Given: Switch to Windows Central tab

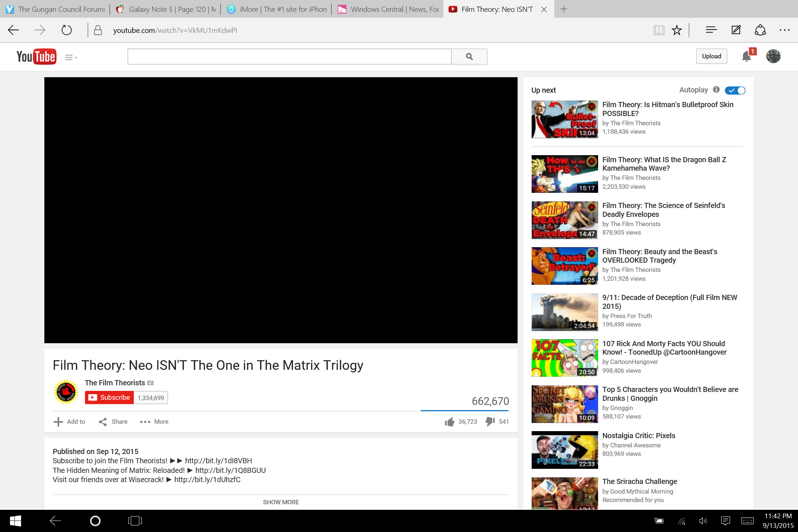Looking at the screenshot, I should click(388, 9).
